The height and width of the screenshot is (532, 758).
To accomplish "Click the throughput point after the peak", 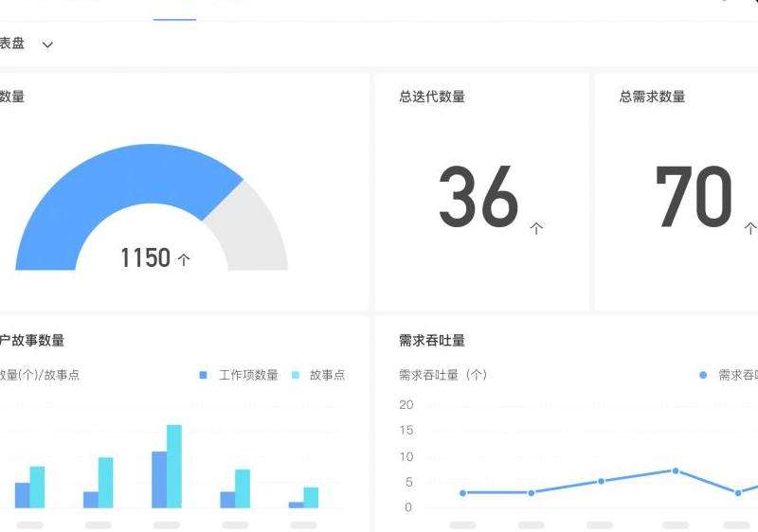I will (738, 493).
